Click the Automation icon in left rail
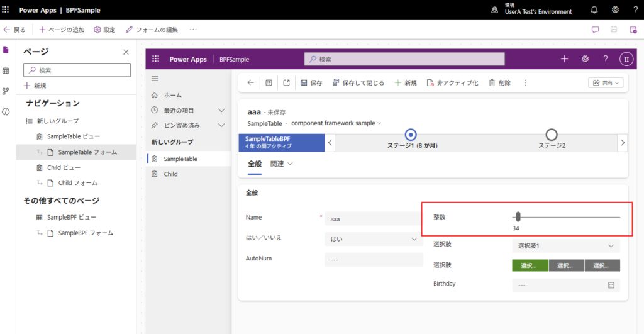Image resolution: width=644 pixels, height=334 pixels. coord(6,91)
